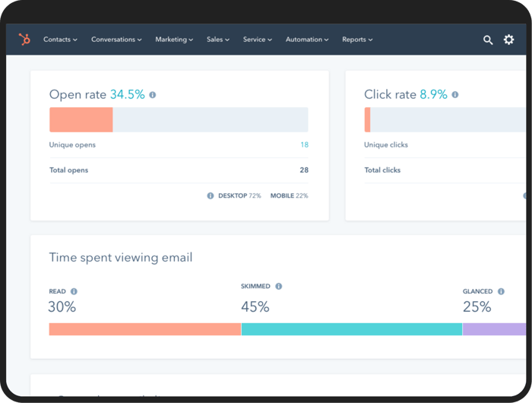This screenshot has width=532, height=403.
Task: Click the orange Open rate progress bar
Action: coord(81,120)
